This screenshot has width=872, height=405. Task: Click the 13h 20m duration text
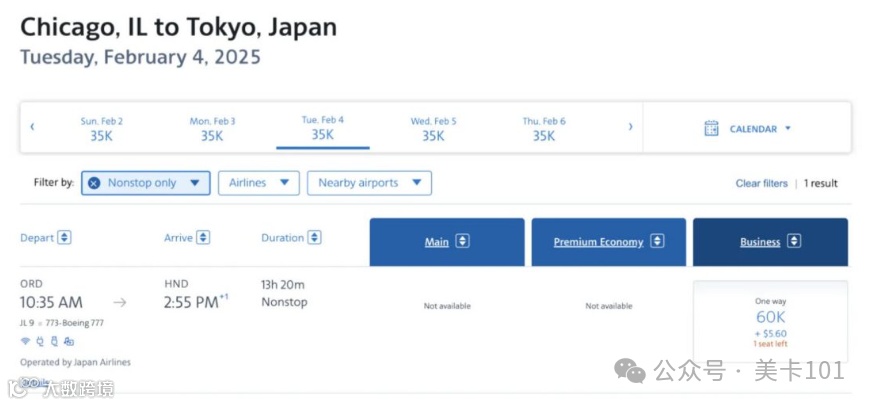click(283, 285)
